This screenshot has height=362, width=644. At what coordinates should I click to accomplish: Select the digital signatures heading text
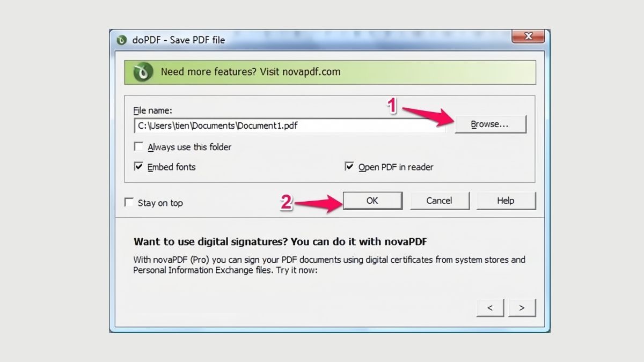pyautogui.click(x=280, y=241)
